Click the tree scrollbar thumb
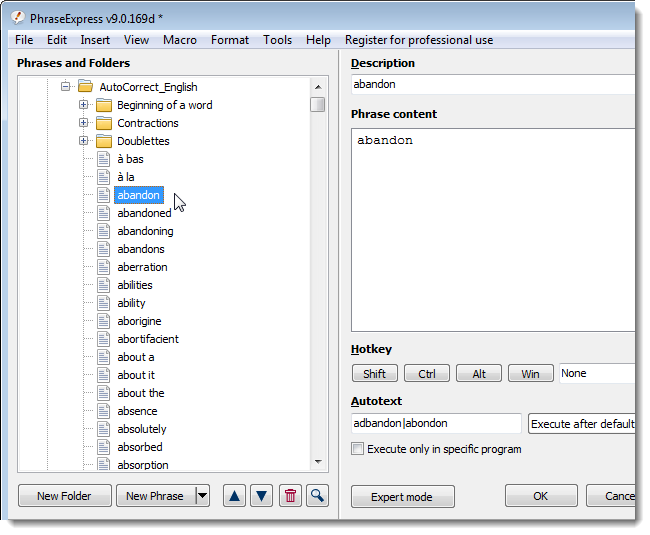 tap(318, 104)
